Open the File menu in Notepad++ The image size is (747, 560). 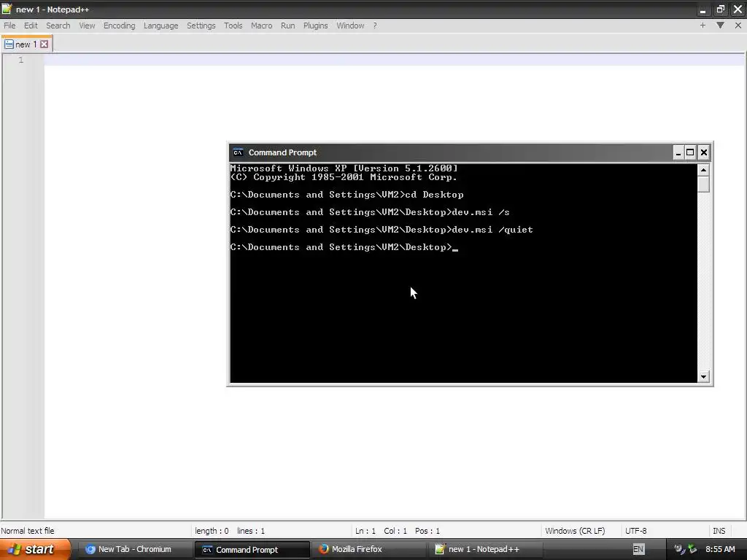(9, 26)
